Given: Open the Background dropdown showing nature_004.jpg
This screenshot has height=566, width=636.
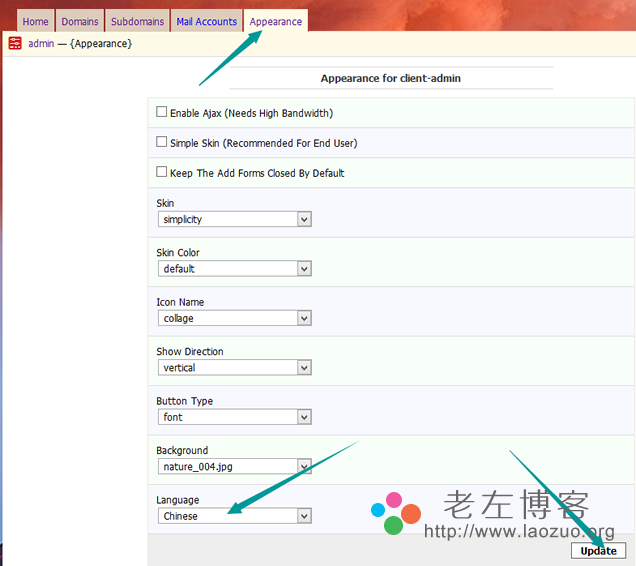Looking at the screenshot, I should (x=235, y=467).
